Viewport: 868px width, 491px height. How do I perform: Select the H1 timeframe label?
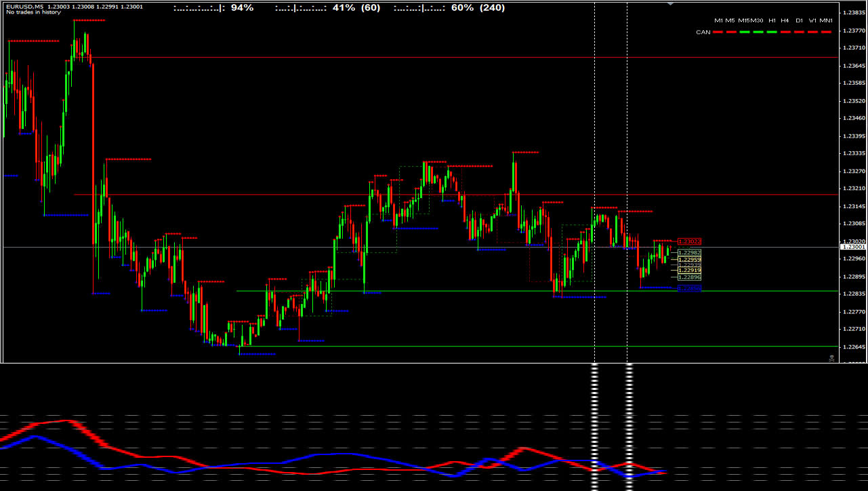click(x=772, y=20)
